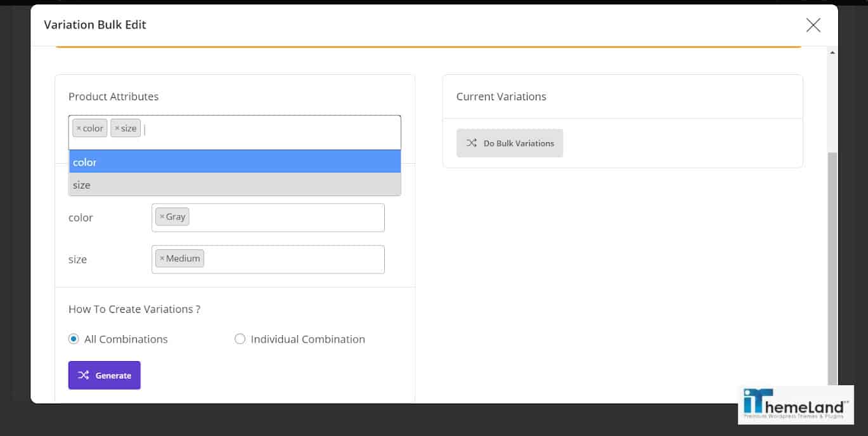Click the Current Variations panel heading
Viewport: 868px width, 436px height.
coord(501,96)
